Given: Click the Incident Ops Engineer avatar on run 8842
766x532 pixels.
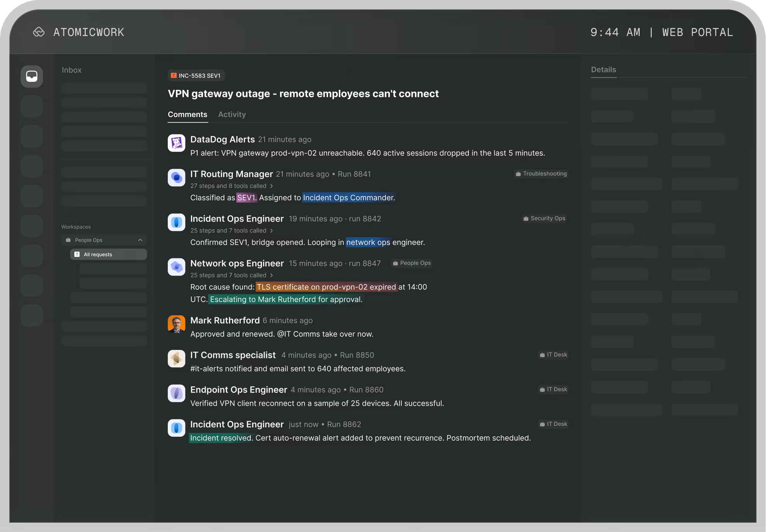Looking at the screenshot, I should click(x=176, y=222).
